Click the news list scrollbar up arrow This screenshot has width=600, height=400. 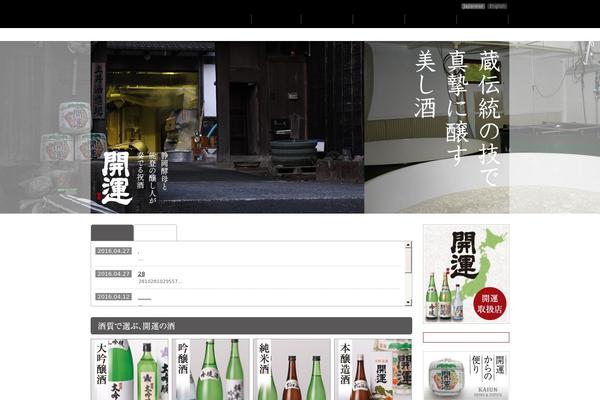[x=408, y=245]
